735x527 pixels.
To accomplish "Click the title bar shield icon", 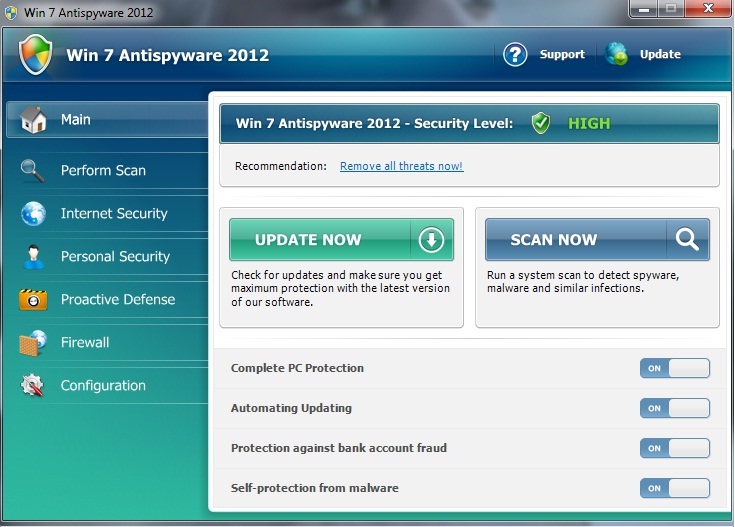I will coord(11,12).
